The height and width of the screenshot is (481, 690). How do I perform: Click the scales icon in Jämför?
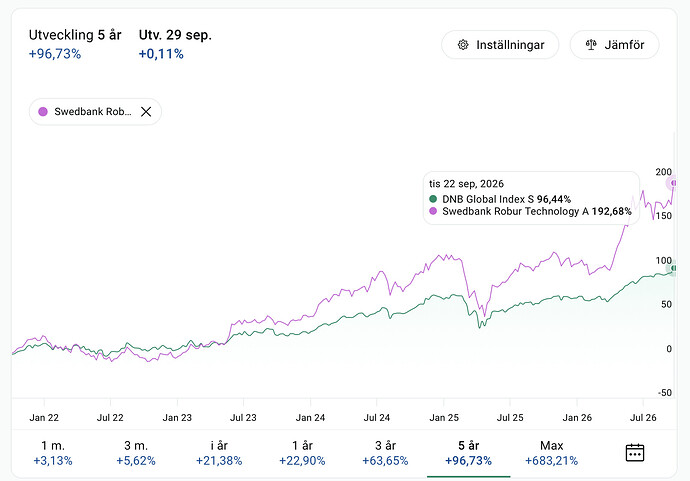pos(591,44)
